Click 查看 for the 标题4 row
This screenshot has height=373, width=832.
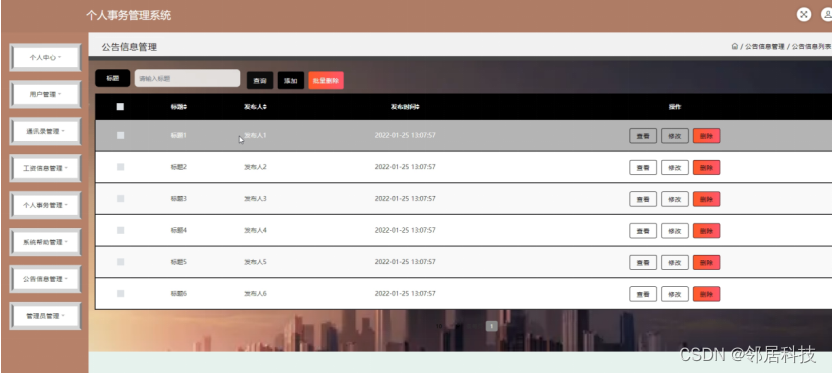click(643, 231)
